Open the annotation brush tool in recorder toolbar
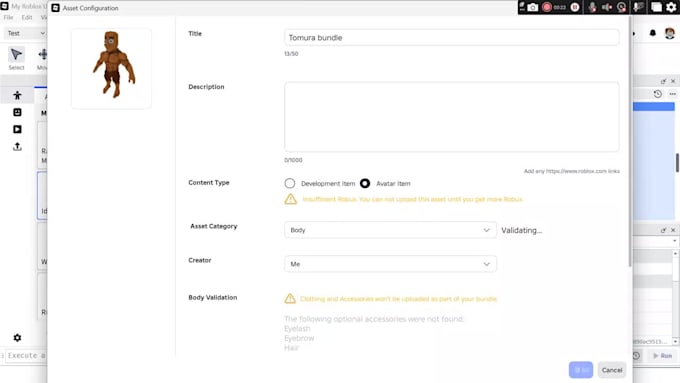Screen dimensions: 680x383 coord(638,7)
